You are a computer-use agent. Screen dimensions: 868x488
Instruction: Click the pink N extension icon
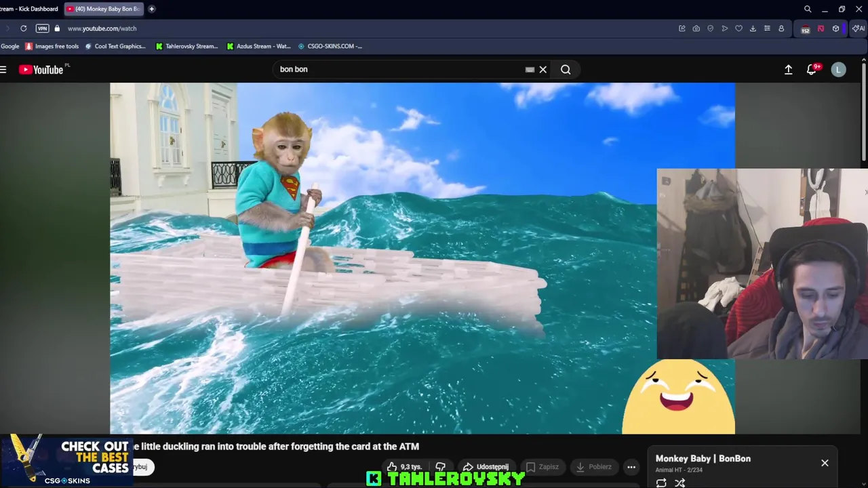pyautogui.click(x=821, y=28)
